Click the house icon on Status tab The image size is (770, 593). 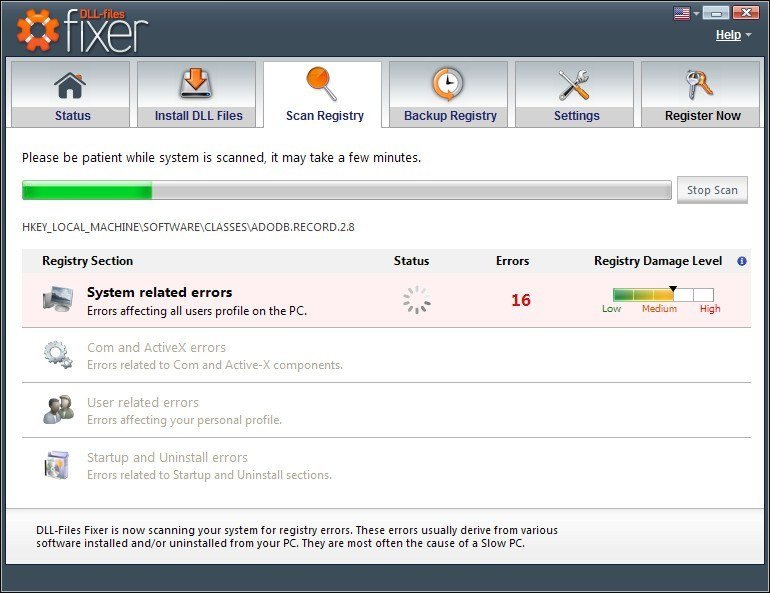tap(70, 85)
